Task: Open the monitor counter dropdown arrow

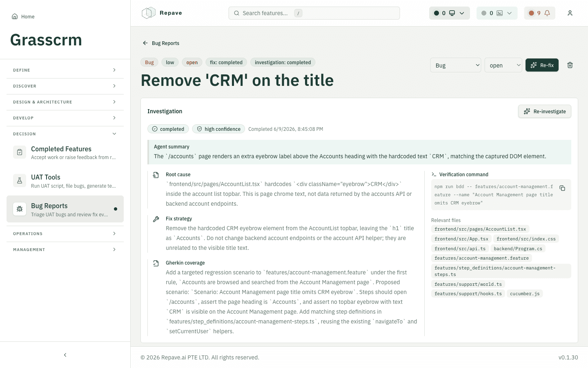Action: pyautogui.click(x=462, y=13)
